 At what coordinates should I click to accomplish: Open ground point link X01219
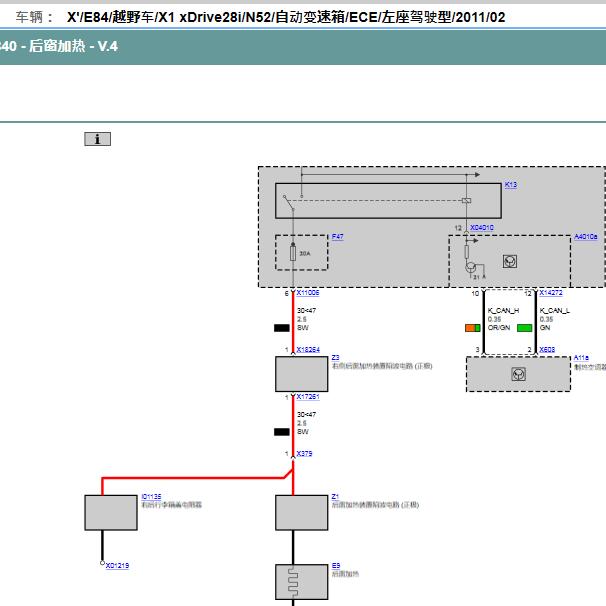coord(117,565)
